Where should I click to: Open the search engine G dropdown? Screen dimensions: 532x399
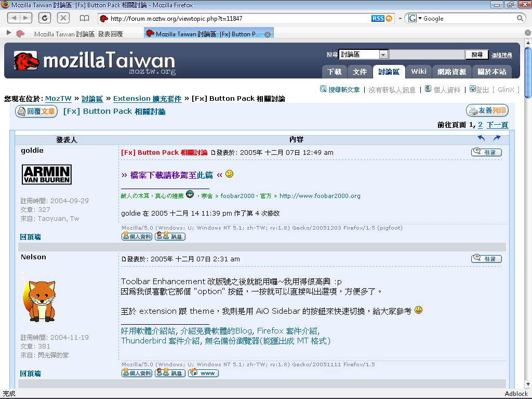click(415, 18)
